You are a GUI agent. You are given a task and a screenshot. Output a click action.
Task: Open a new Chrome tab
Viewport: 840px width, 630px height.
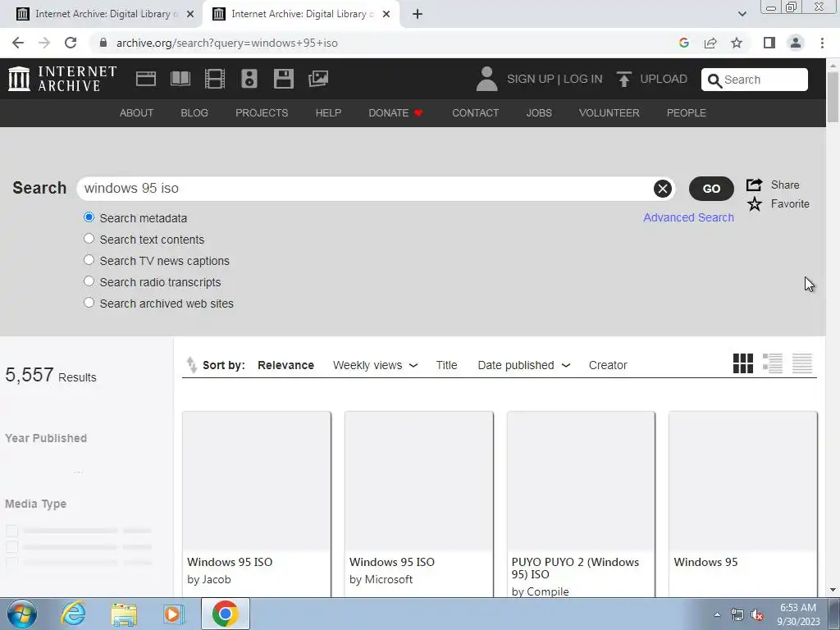(x=418, y=14)
